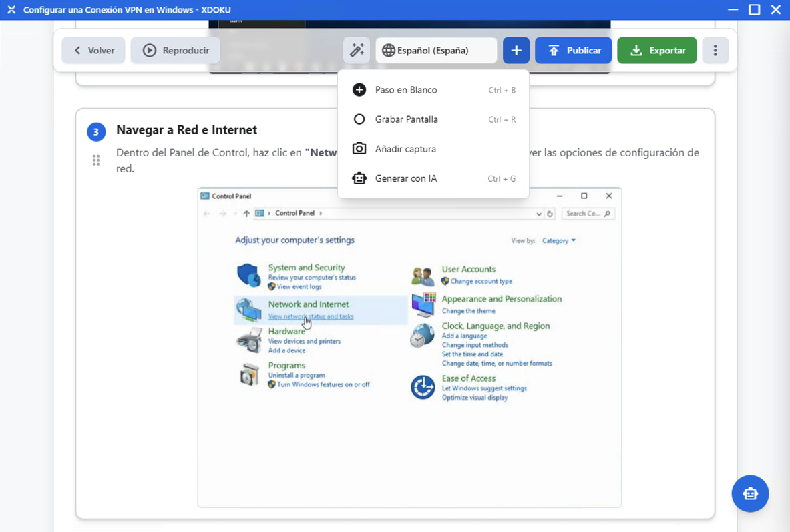Open the three-dot more options menu

click(715, 51)
